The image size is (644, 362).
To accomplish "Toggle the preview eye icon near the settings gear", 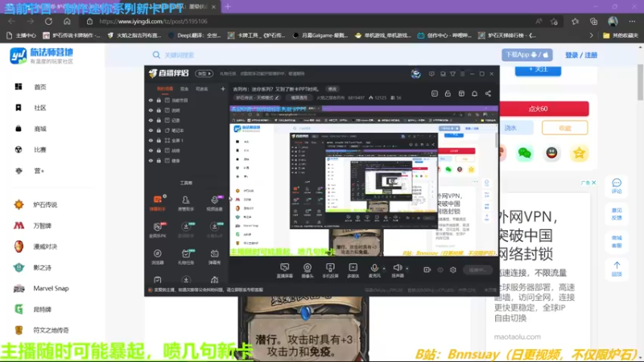I will tap(440, 269).
